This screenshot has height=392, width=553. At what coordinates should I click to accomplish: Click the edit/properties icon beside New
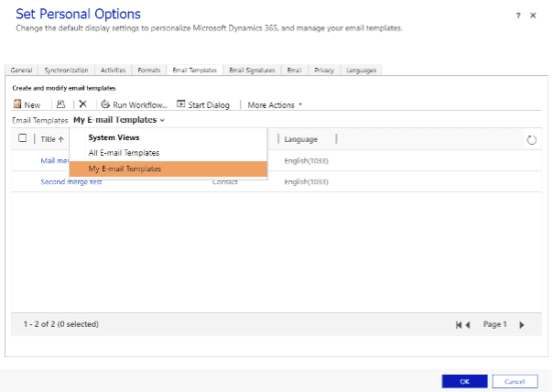60,104
